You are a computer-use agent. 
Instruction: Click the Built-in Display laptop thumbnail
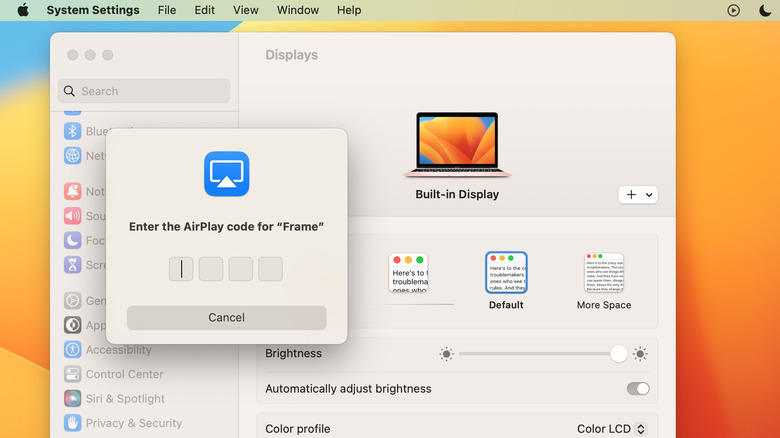pos(457,140)
